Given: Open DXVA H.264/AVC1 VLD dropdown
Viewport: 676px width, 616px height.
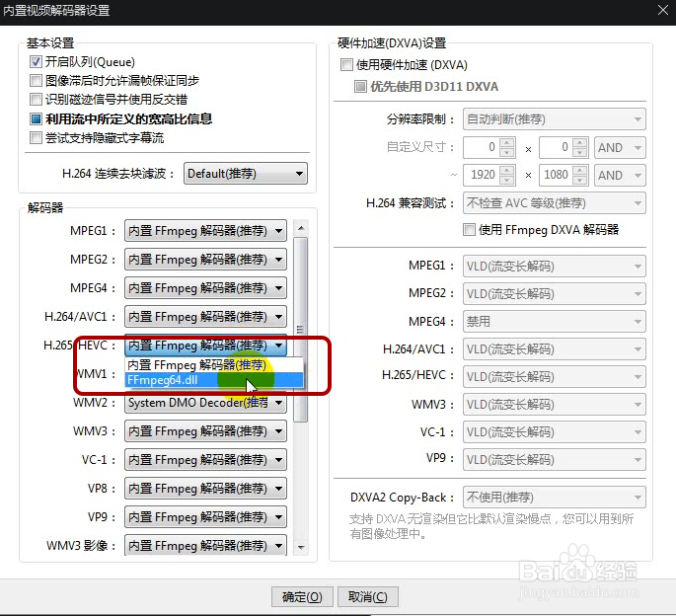Looking at the screenshot, I should [x=555, y=349].
